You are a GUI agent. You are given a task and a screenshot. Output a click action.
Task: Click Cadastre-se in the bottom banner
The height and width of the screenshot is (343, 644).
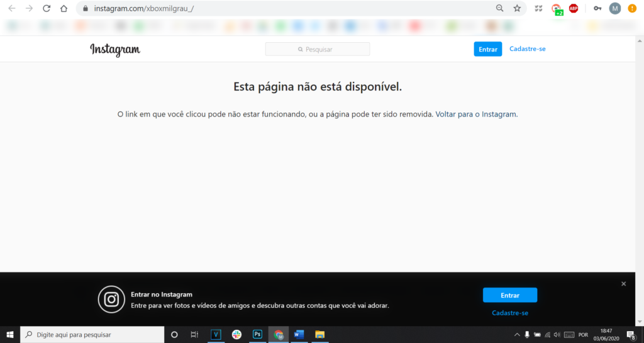(509, 313)
